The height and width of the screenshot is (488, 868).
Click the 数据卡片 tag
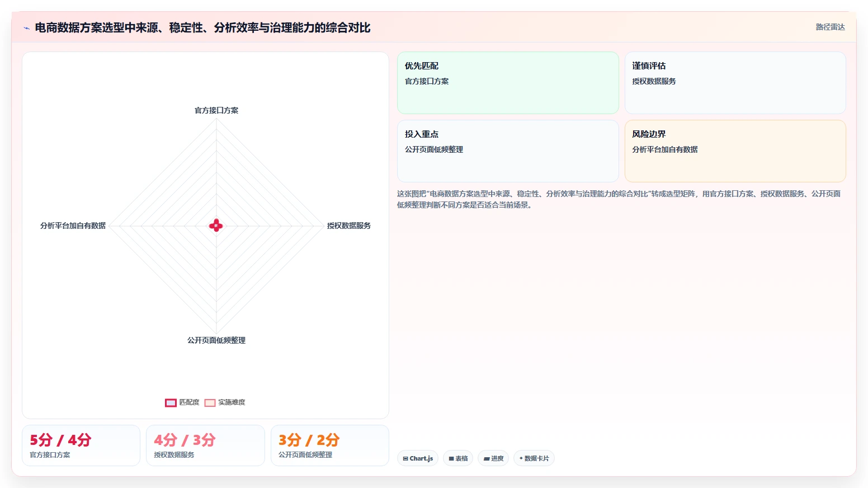(x=534, y=458)
